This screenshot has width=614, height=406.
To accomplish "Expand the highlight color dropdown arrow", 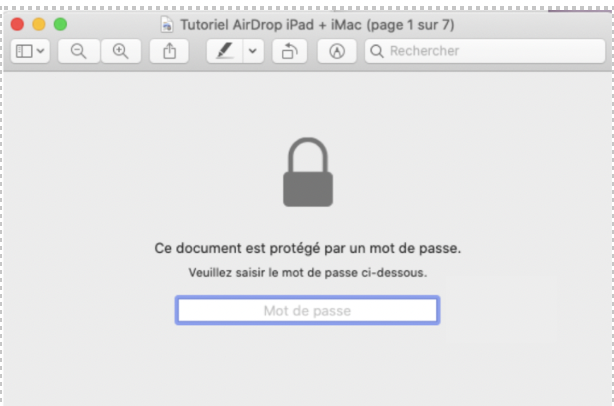I will point(253,51).
